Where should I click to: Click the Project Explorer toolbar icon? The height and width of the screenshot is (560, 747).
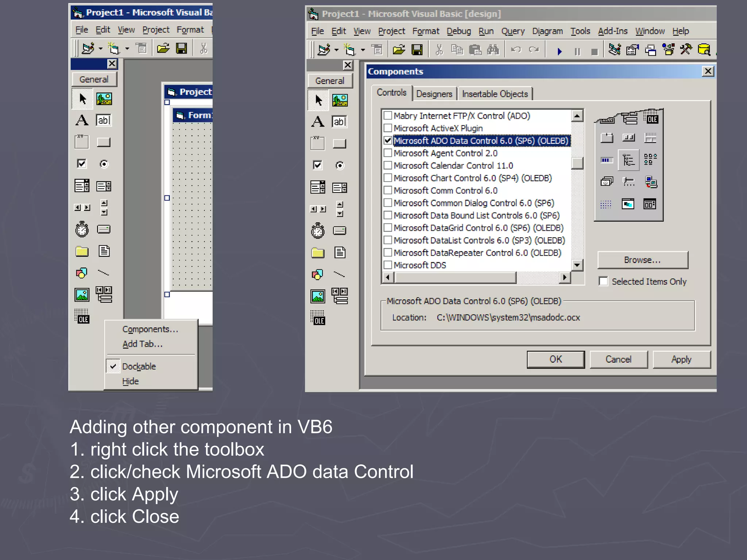click(x=615, y=49)
